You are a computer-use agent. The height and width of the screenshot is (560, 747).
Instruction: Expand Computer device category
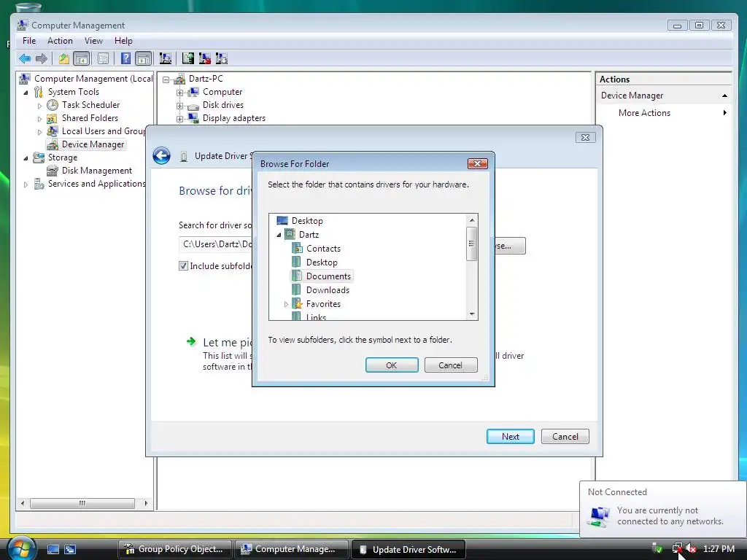click(x=179, y=93)
